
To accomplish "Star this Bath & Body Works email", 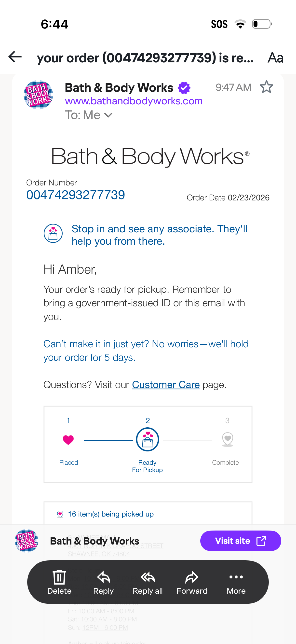I will coord(266,87).
